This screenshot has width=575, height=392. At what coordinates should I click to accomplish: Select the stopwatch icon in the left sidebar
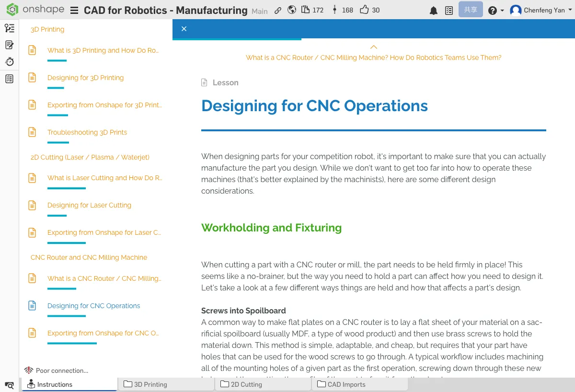pos(9,61)
